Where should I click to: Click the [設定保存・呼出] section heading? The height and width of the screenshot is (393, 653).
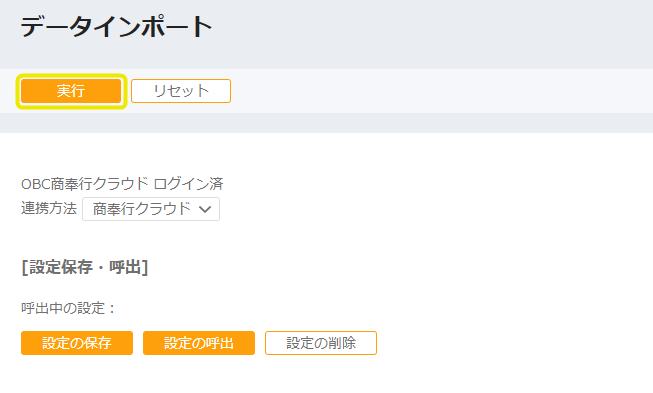[85, 267]
